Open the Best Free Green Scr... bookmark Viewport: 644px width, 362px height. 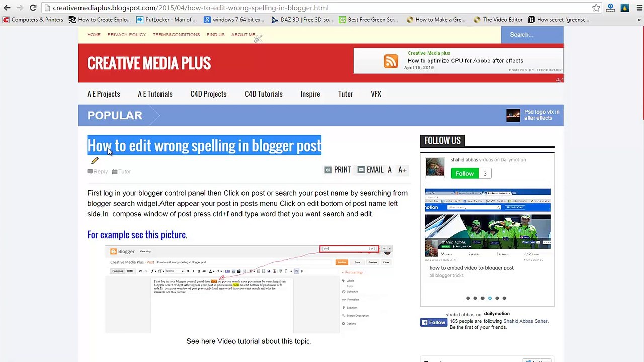(369, 20)
